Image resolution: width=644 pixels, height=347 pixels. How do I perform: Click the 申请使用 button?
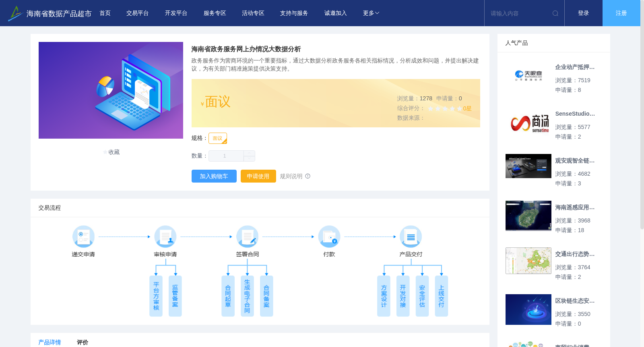tap(258, 176)
